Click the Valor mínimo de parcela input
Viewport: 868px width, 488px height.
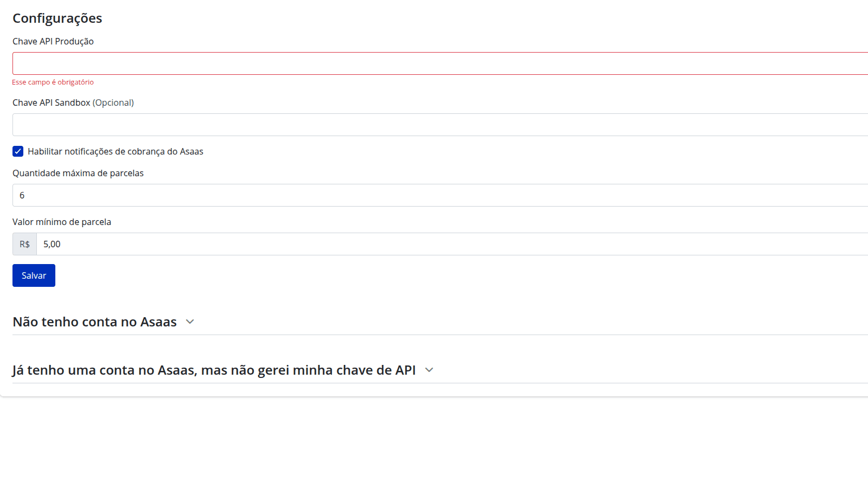click(450, 244)
